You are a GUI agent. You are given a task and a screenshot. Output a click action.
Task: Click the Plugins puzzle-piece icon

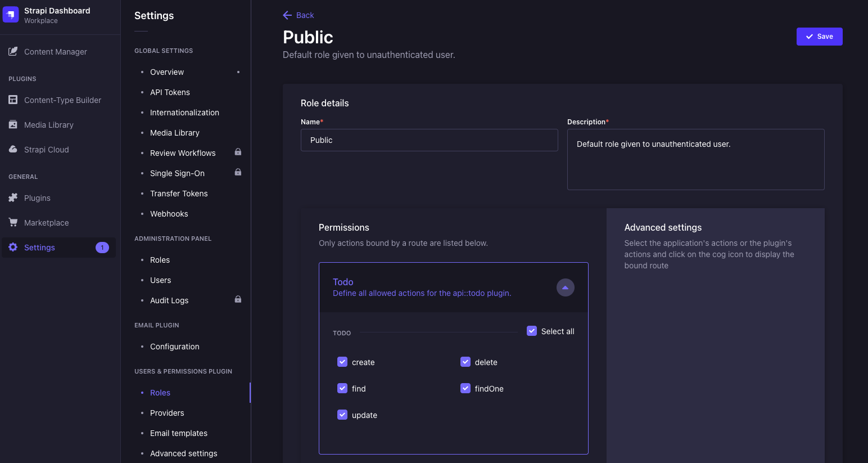[13, 197]
